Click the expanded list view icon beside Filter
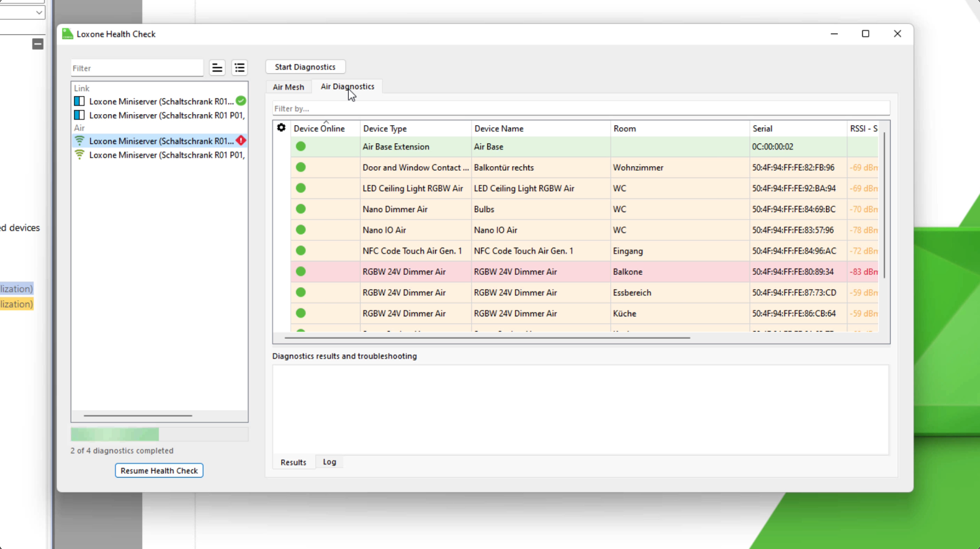980x549 pixels. coord(240,68)
